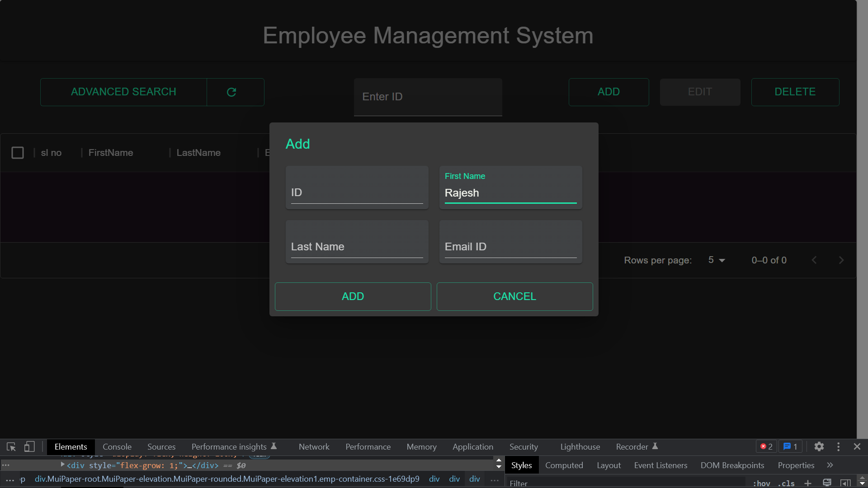Click the ADD button in the dialog

(x=353, y=296)
